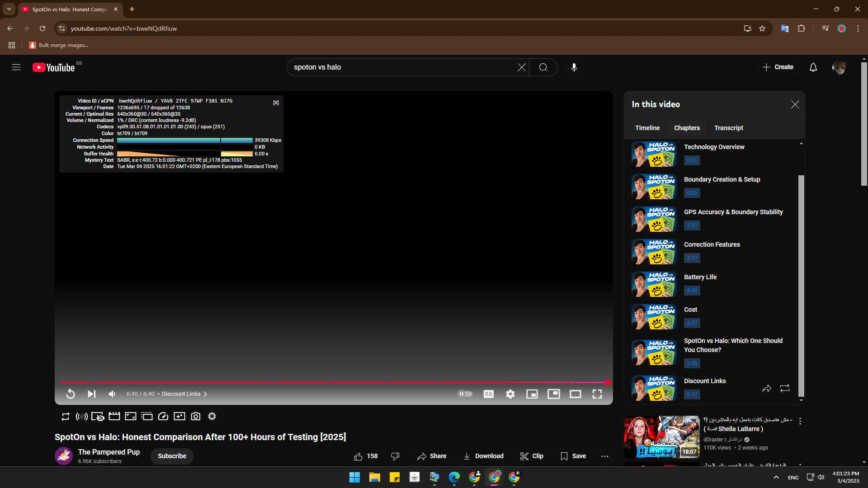Viewport: 868px width, 488px height.
Task: Clear the search query
Action: point(521,67)
